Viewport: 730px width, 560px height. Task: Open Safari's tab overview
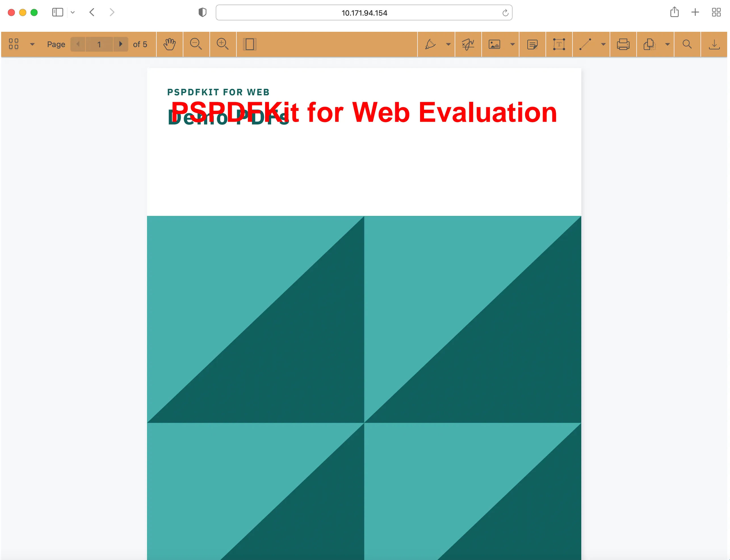(x=716, y=12)
